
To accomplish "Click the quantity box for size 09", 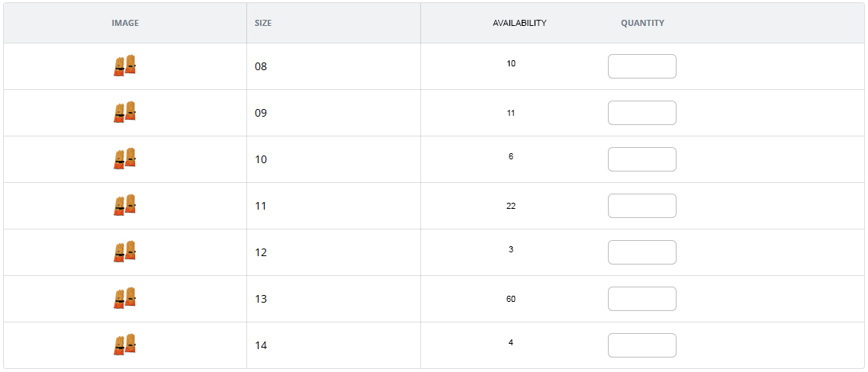I will [x=641, y=113].
